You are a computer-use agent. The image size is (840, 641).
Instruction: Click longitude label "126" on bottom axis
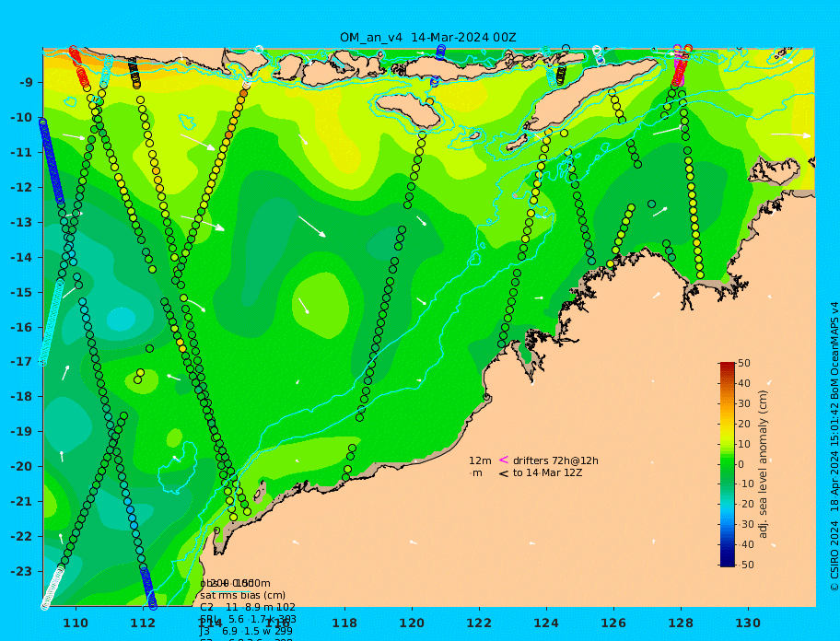click(613, 624)
